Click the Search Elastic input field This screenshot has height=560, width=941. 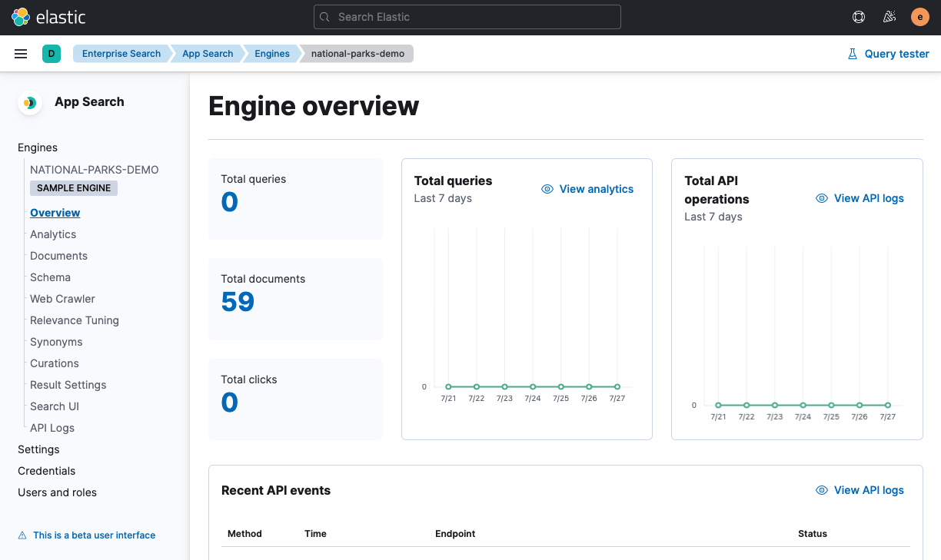pos(467,16)
